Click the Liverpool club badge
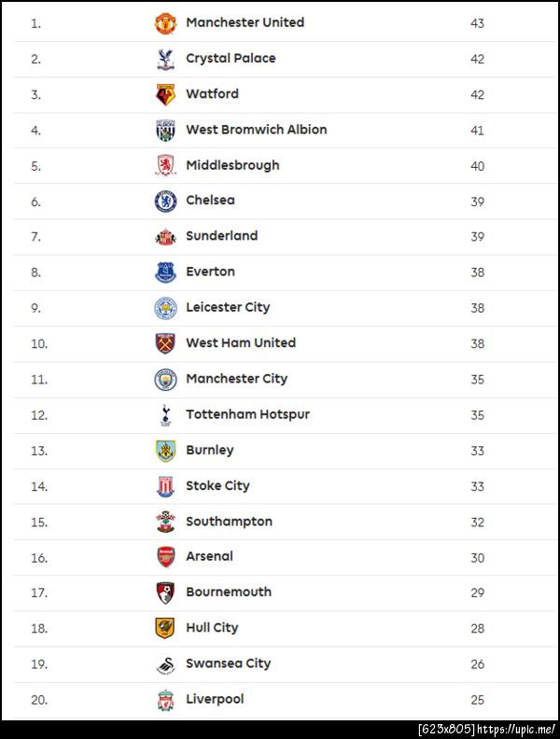The height and width of the screenshot is (739, 560). (x=165, y=700)
